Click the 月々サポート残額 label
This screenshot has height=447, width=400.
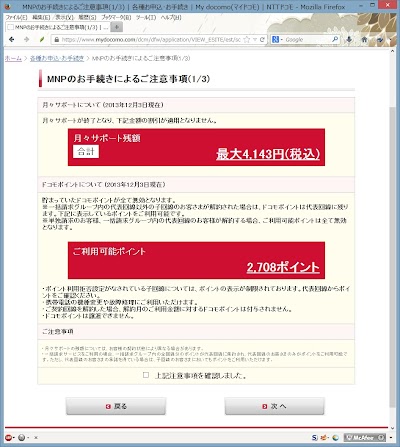[x=107, y=138]
